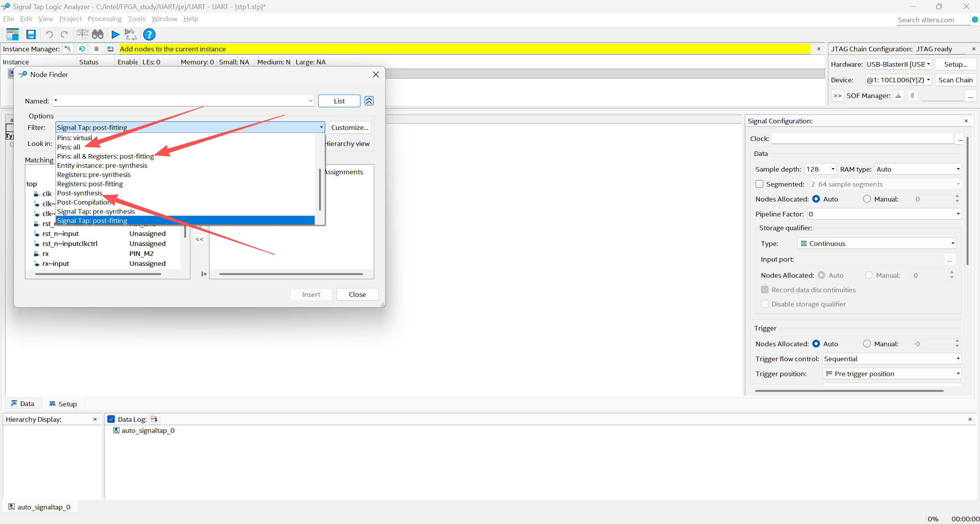Open the Hardware dropdown

point(898,64)
